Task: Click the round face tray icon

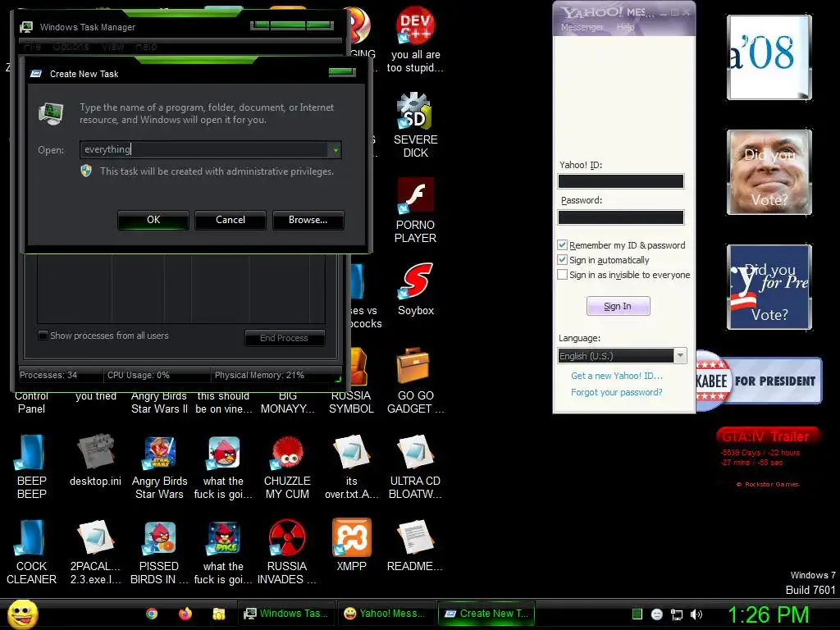Action: (x=657, y=614)
